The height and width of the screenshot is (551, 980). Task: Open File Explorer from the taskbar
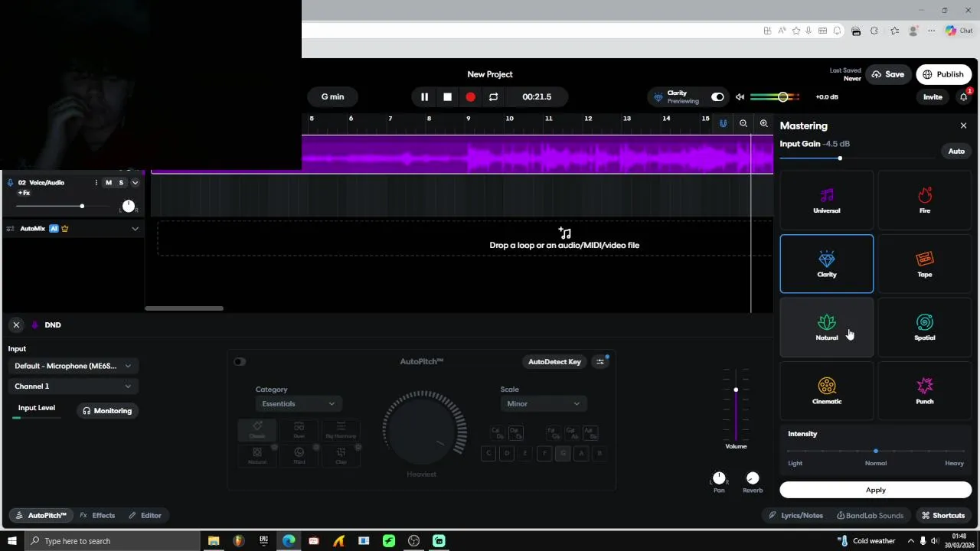[x=214, y=541]
